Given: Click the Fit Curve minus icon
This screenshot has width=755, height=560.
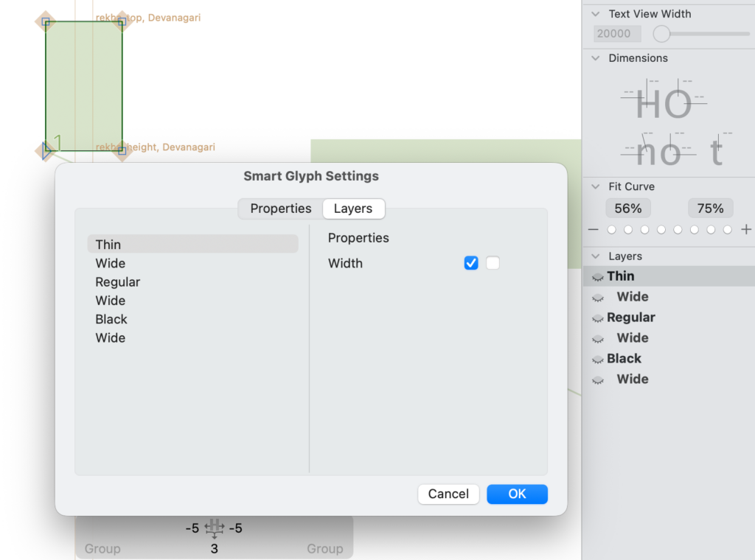Looking at the screenshot, I should point(594,229).
